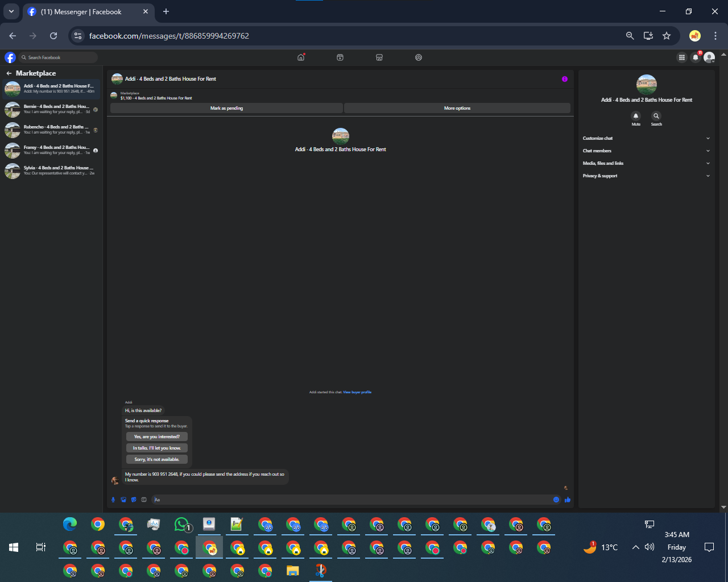
Task: Open the Reels video icon in top navigation
Action: [x=340, y=57]
